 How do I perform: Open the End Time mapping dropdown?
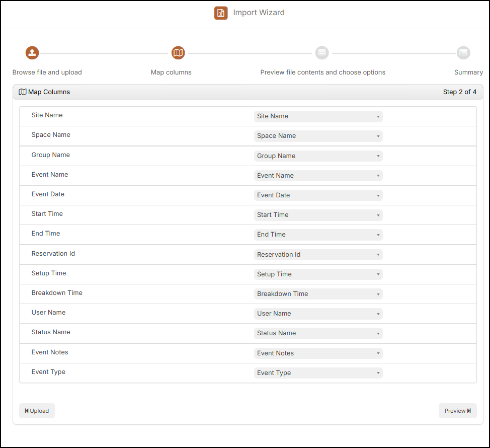(318, 235)
